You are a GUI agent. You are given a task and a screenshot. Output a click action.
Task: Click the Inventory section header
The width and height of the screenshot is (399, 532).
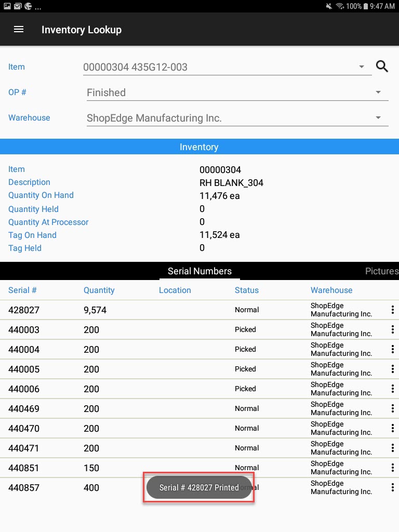click(x=199, y=147)
